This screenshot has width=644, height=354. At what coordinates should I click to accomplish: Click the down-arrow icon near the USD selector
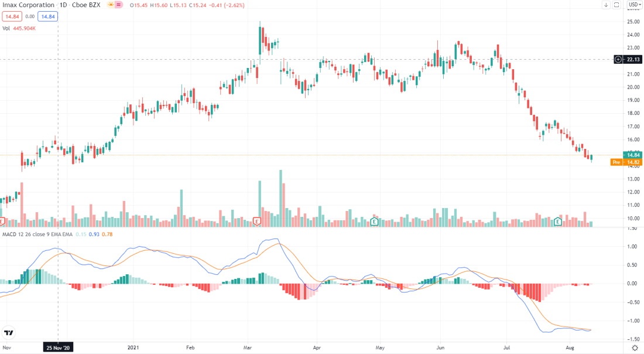point(606,5)
